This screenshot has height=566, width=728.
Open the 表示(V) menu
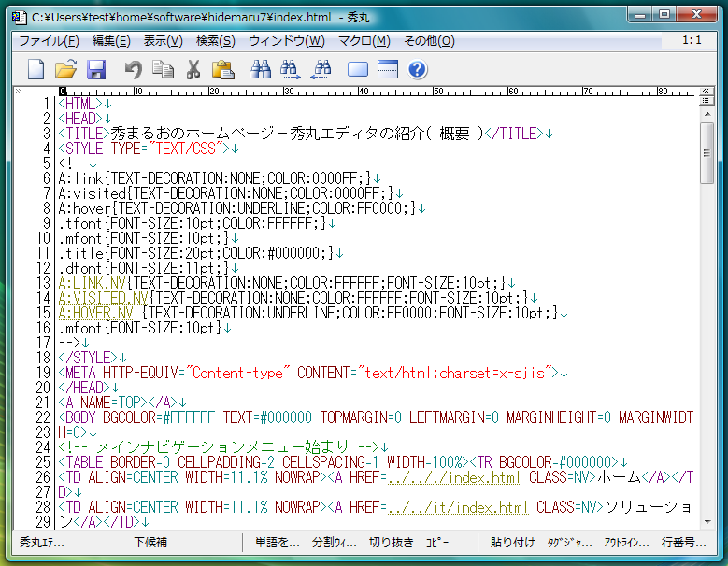click(163, 41)
